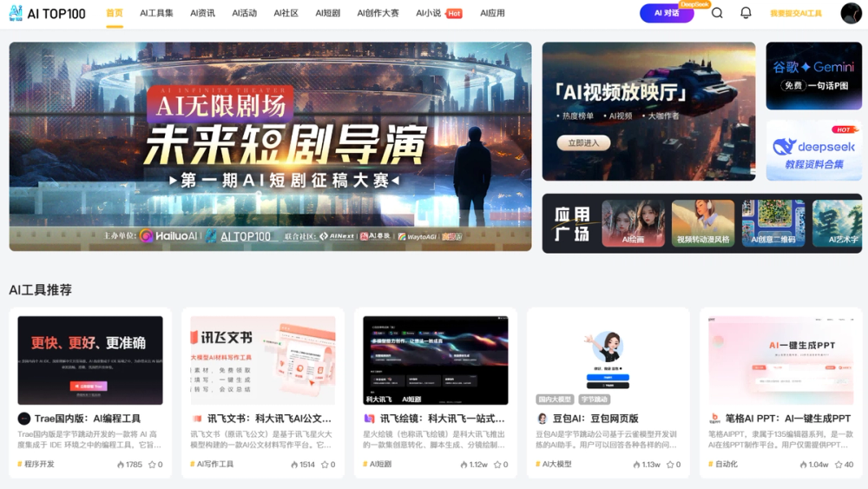Click the flame popularity icon showing 1514
The height and width of the screenshot is (489, 868).
pyautogui.click(x=294, y=465)
